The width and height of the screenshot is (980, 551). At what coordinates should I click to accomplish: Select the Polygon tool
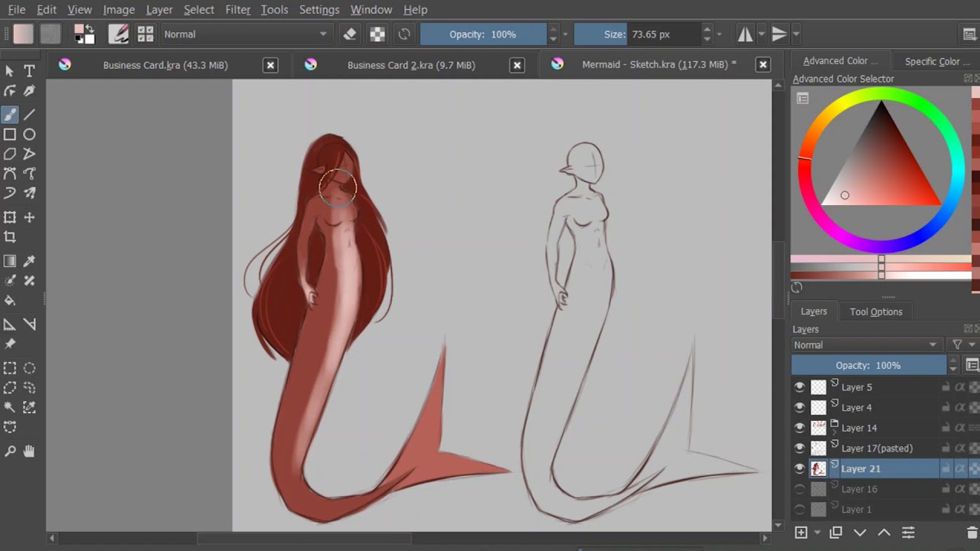pyautogui.click(x=10, y=155)
